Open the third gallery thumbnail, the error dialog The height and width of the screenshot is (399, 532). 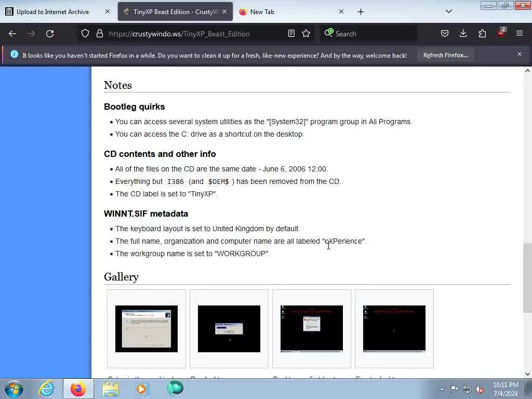[x=312, y=328]
